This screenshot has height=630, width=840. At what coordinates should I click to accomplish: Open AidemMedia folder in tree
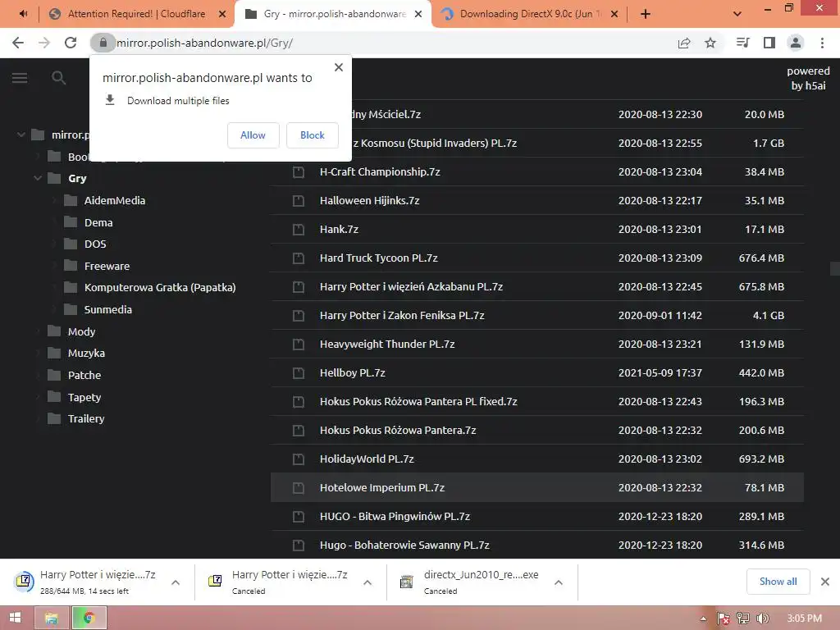coord(115,200)
